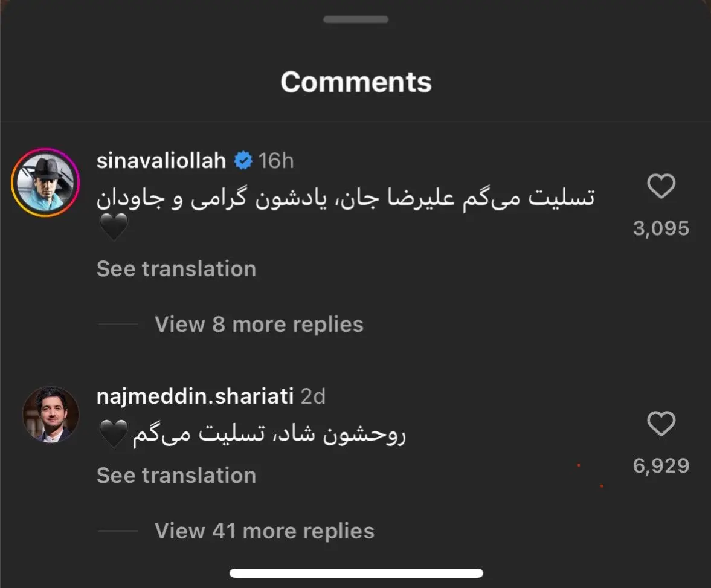Click the 6,929 likes count
Image resolution: width=711 pixels, height=588 pixels.
coord(661,466)
